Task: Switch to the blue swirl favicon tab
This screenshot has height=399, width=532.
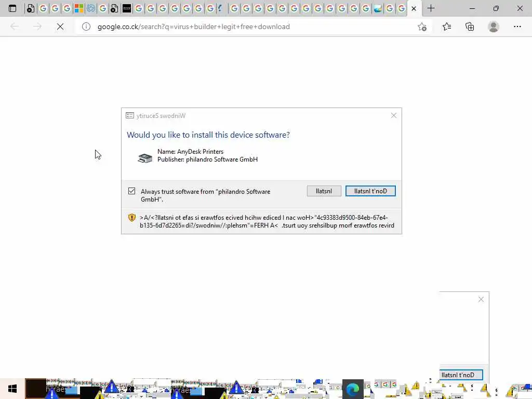Action: point(90,8)
